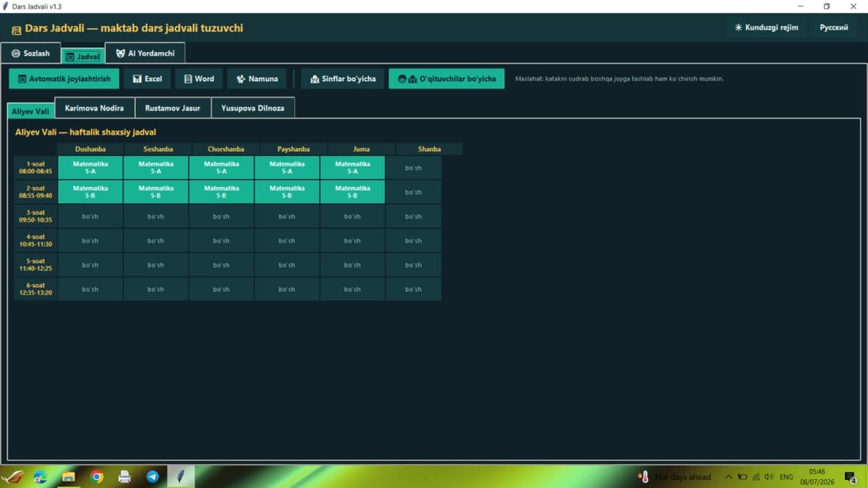Select the Juma Matematika 5-B lesson cell
The width and height of the screenshot is (868, 488).
[x=352, y=192]
